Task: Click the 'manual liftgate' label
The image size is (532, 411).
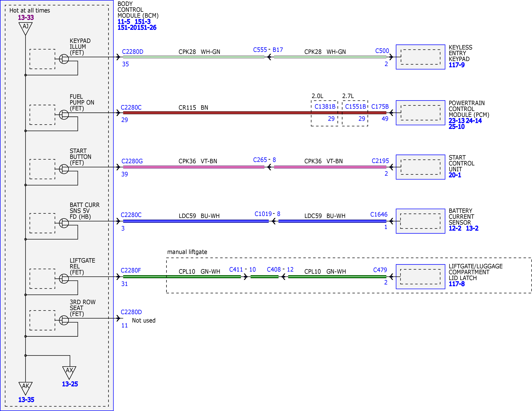Action: click(x=187, y=252)
